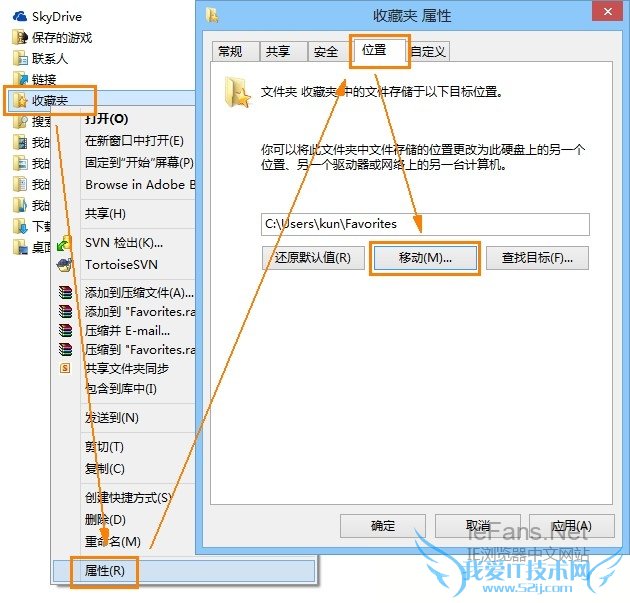630x603 pixels.
Task: Choose SVN 检出(K)...
Action: pyautogui.click(x=124, y=243)
